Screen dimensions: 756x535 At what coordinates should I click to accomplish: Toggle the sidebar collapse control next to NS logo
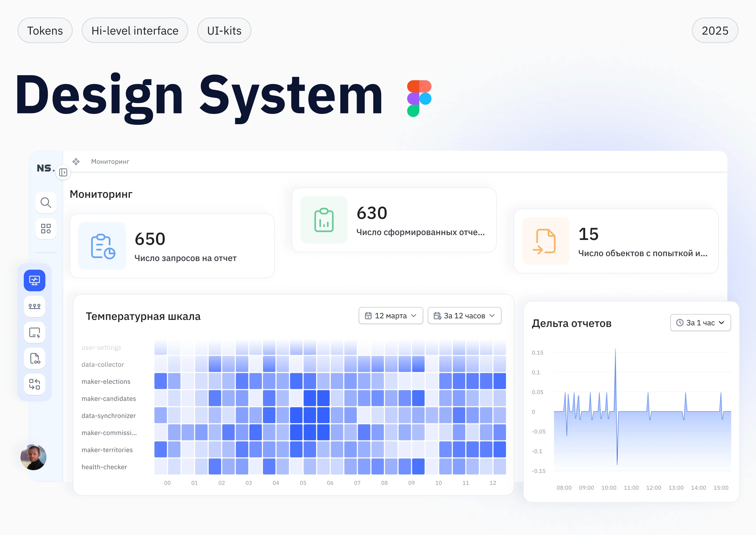coord(63,172)
